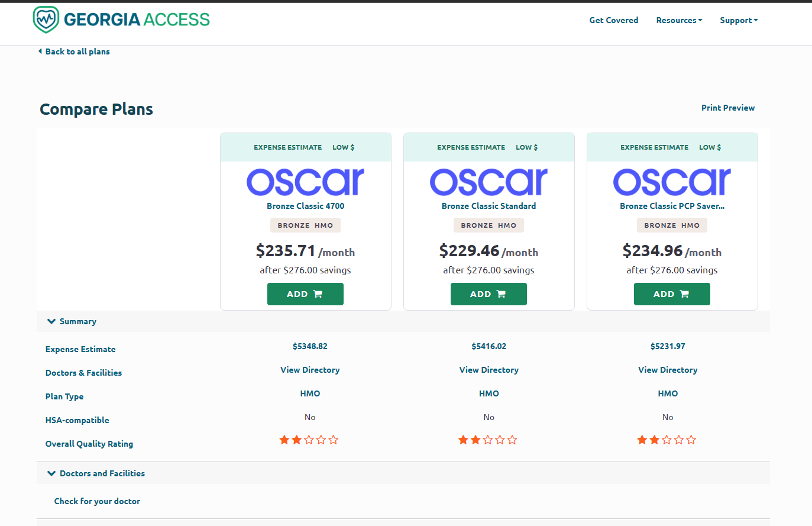Click star rating under Bronze Classic Standard column
Screen dimensions: 812x526
(488, 440)
